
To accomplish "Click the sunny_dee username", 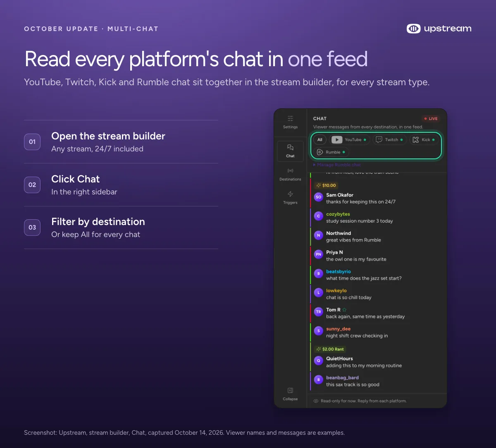I will tap(339, 329).
